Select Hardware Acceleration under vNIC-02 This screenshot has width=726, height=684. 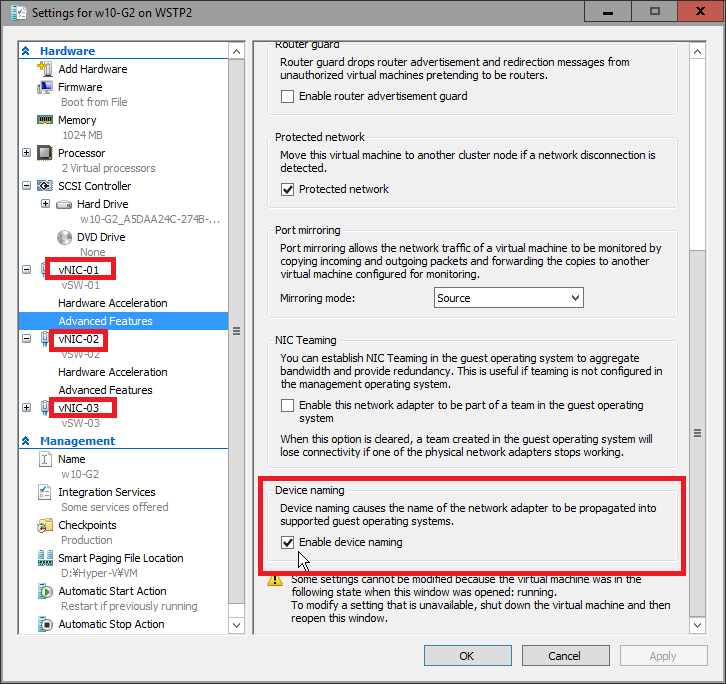point(112,372)
